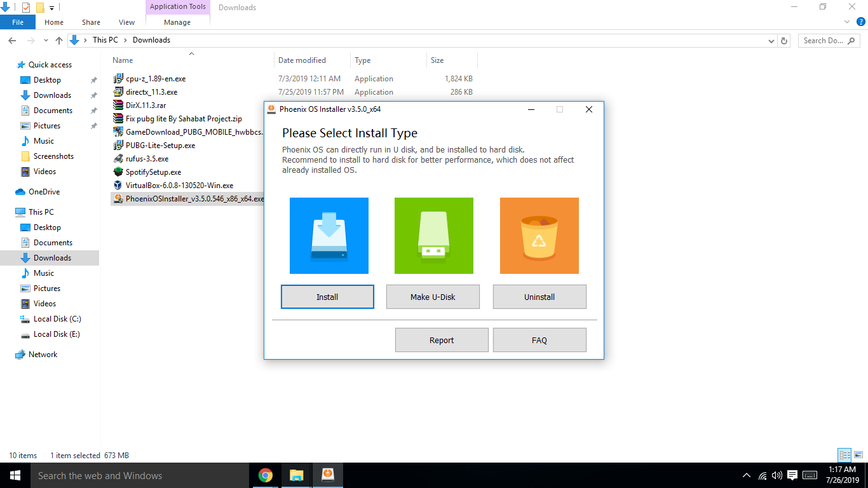Select PUBG-Lite-Setup.exe file
The image size is (868, 488).
tap(160, 146)
